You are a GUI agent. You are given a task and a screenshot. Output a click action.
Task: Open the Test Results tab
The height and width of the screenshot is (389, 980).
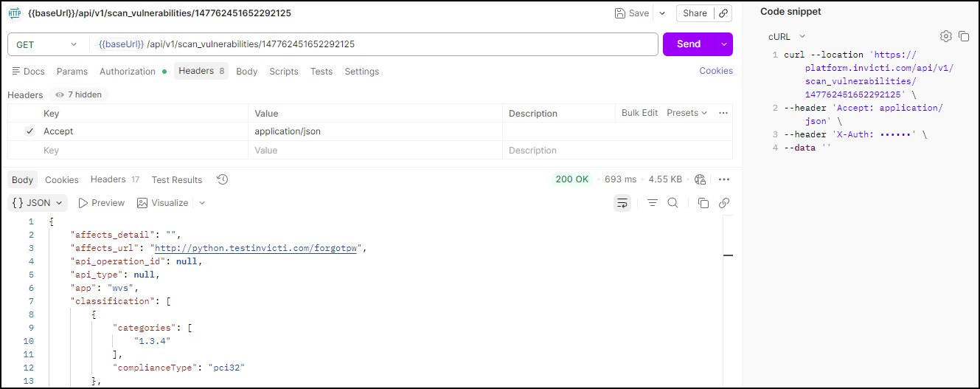tap(176, 179)
